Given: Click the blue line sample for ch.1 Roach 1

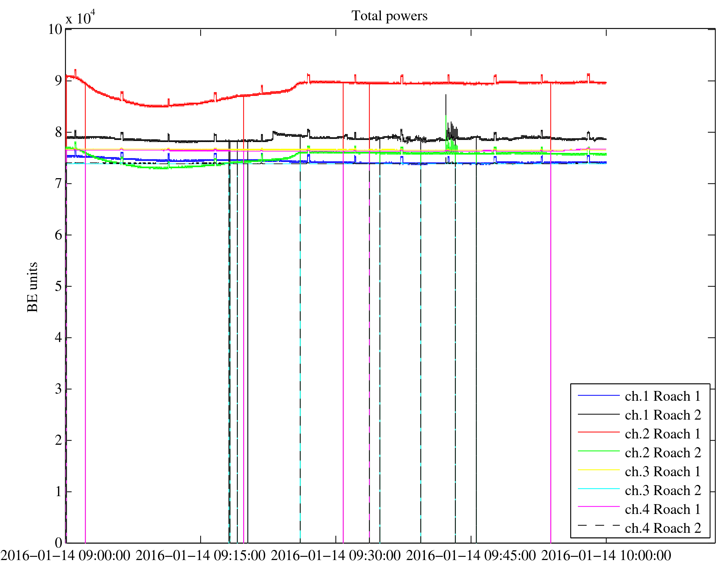Looking at the screenshot, I should [x=598, y=395].
